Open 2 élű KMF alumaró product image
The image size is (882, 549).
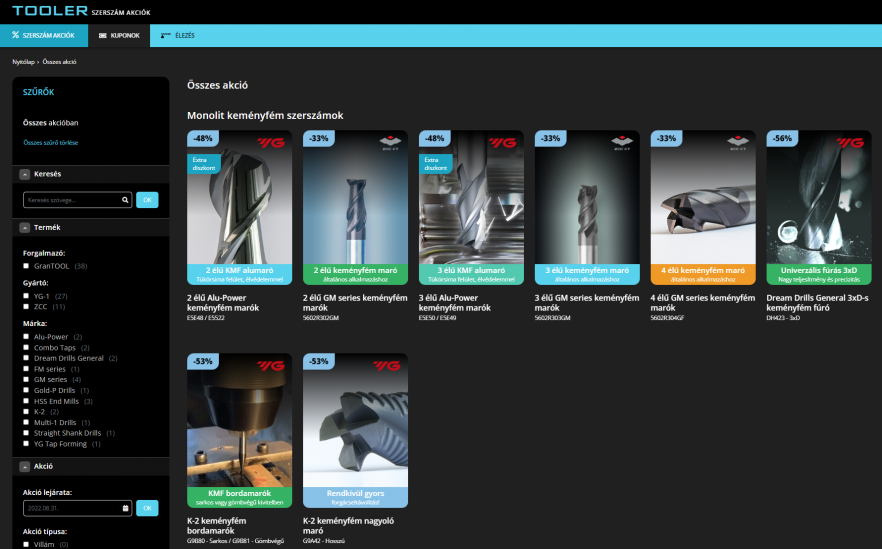pyautogui.click(x=240, y=208)
